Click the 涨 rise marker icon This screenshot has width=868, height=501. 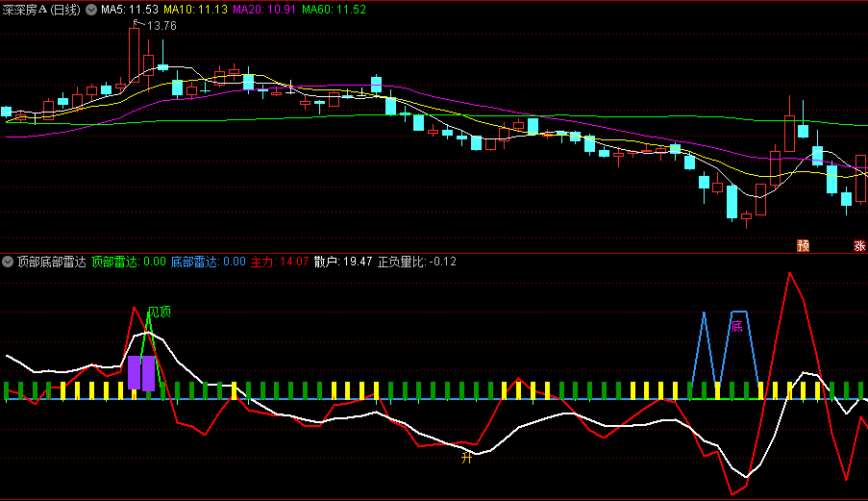coord(858,245)
